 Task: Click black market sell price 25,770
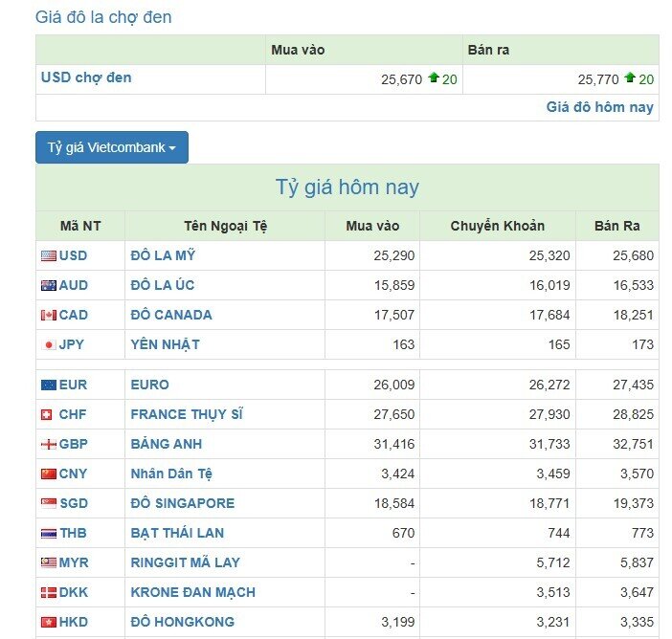(598, 79)
